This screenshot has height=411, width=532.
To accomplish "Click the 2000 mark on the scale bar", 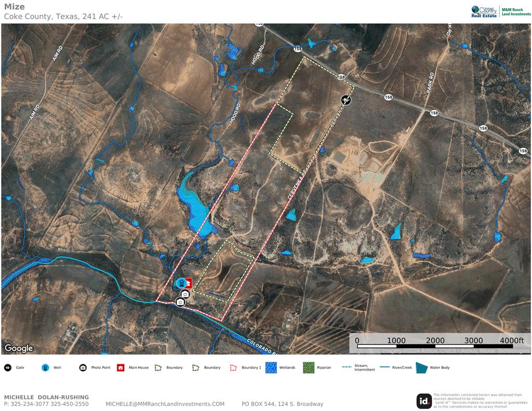I will 435,340.
